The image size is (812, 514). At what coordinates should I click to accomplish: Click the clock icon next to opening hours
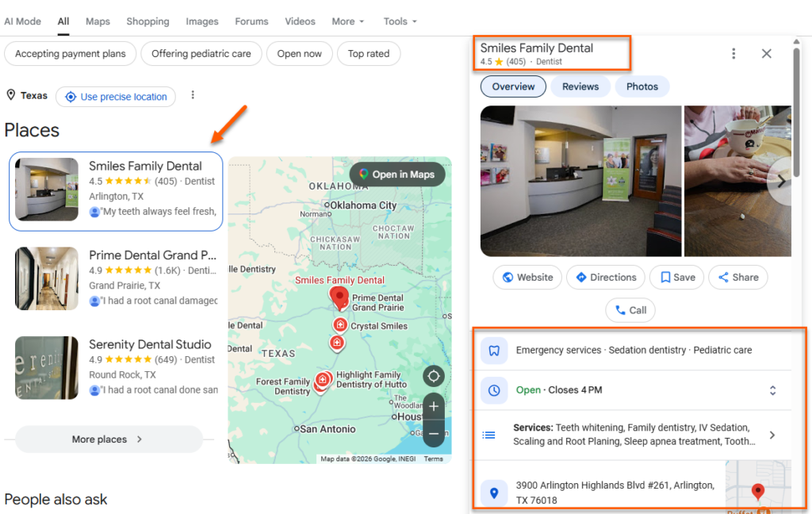(x=493, y=390)
